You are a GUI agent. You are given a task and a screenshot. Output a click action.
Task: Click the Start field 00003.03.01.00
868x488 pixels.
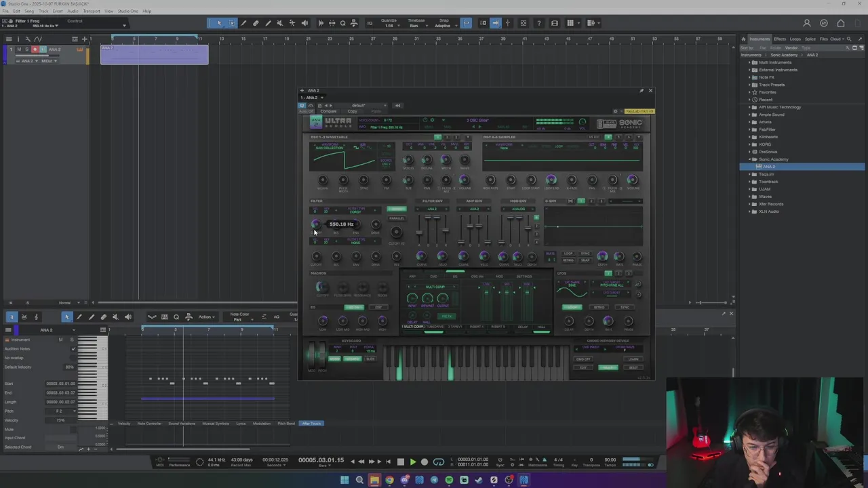(x=60, y=384)
